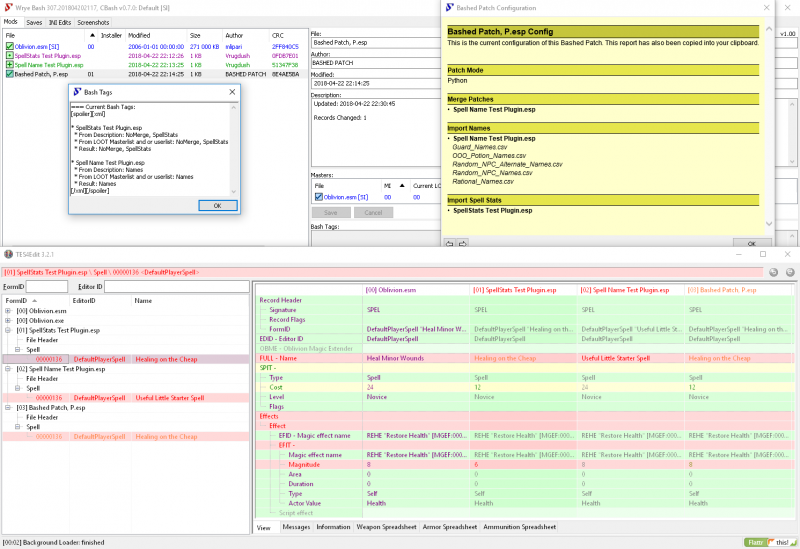
Task: Switch to the INI Edits tab
Action: tap(60, 22)
